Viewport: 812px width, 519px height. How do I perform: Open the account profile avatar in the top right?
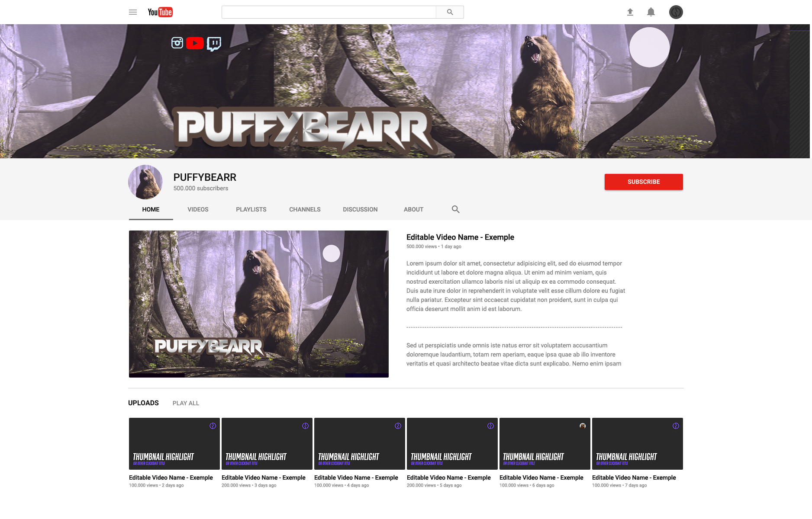[x=676, y=12]
